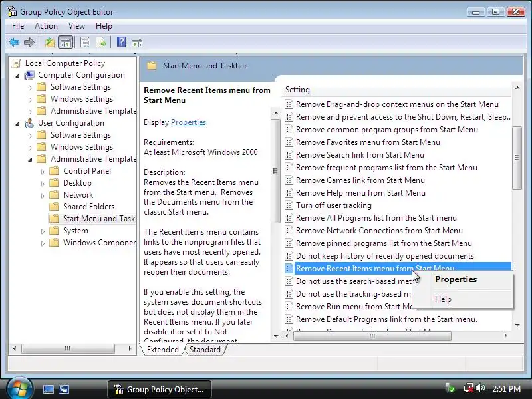This screenshot has width=532, height=399.
Task: Expand the Network tree node
Action: pos(43,195)
